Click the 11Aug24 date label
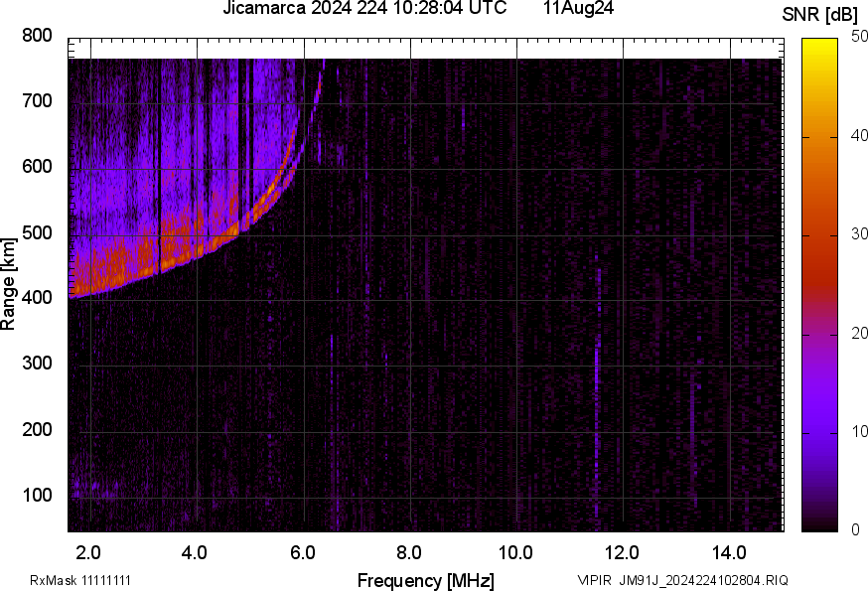Image resolution: width=868 pixels, height=591 pixels. coord(578,9)
